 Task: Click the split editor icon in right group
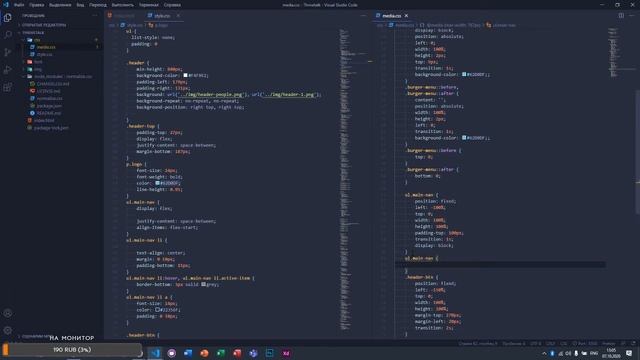pos(621,16)
